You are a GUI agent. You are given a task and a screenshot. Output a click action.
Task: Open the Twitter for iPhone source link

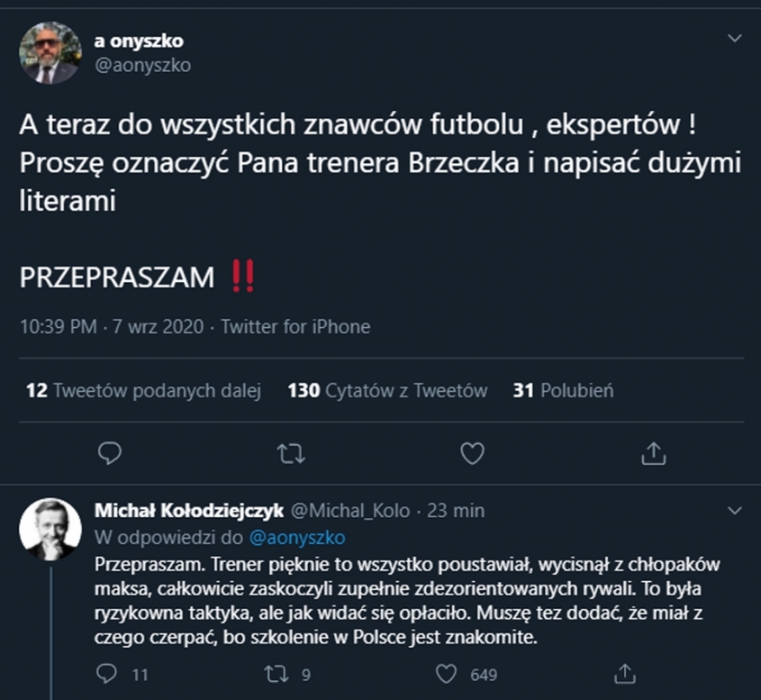coord(295,326)
